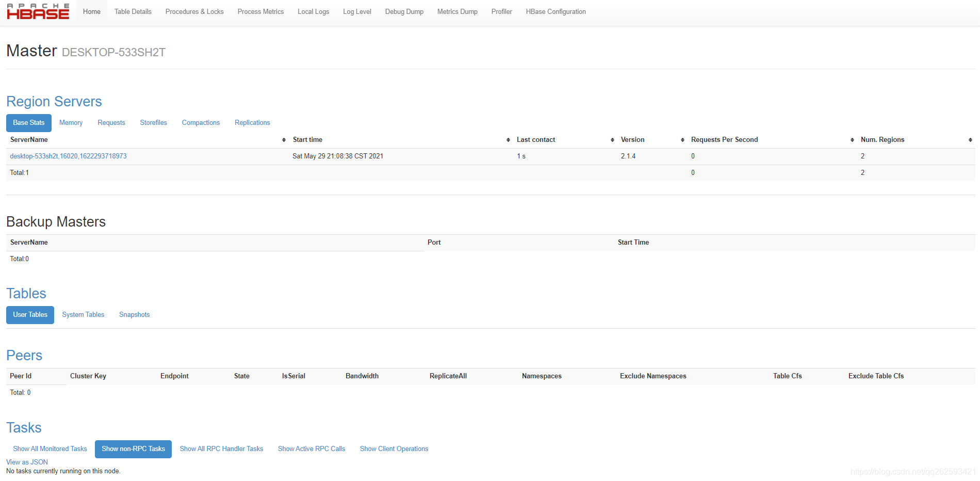980x481 pixels.
Task: Sort by Num. Regions arrow icon
Action: click(970, 140)
